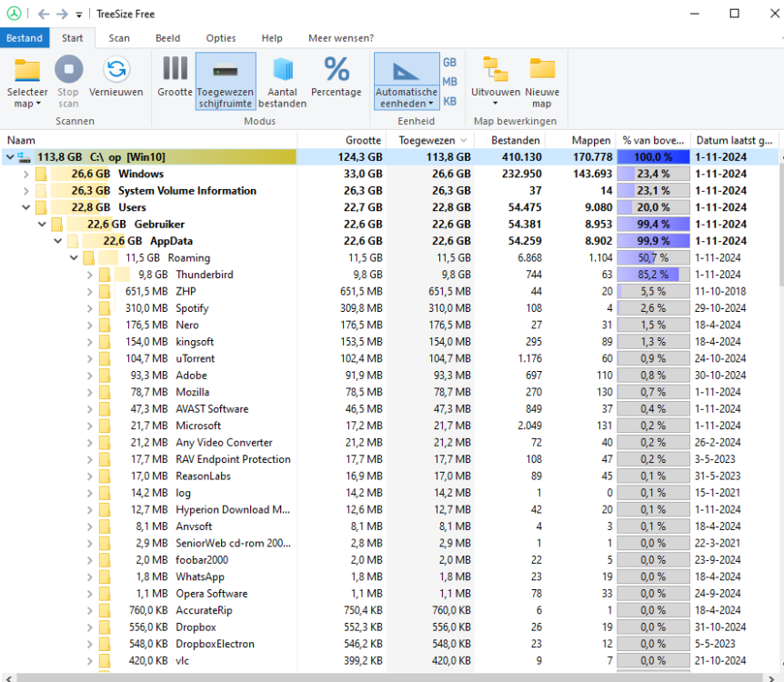Collapse the Roaming folder node
The width and height of the screenshot is (784, 682).
coord(74,258)
